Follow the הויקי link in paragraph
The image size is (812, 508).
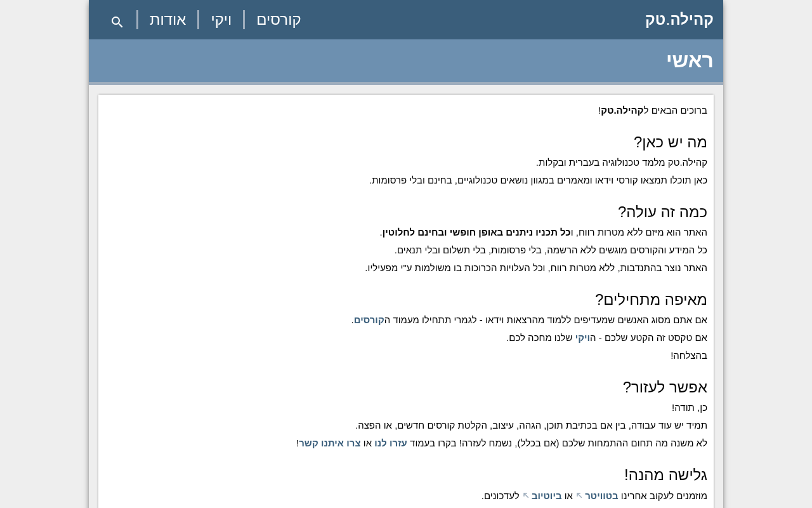point(586,337)
